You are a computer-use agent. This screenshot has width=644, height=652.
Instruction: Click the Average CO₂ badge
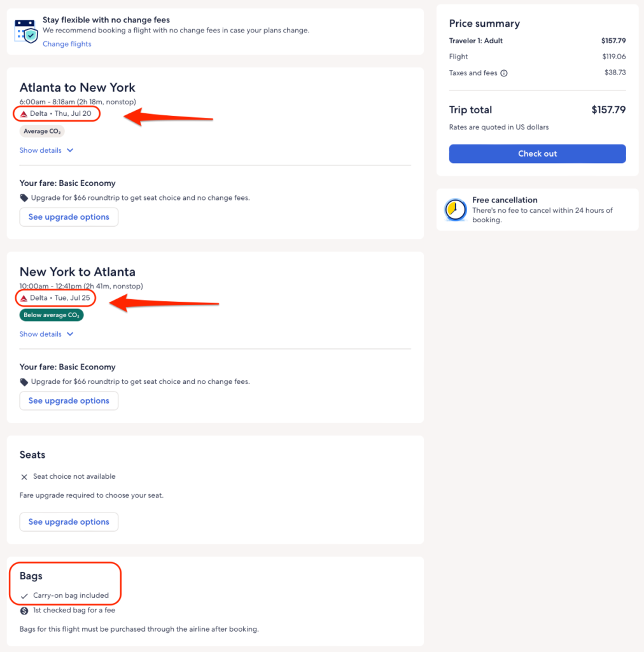click(x=42, y=131)
